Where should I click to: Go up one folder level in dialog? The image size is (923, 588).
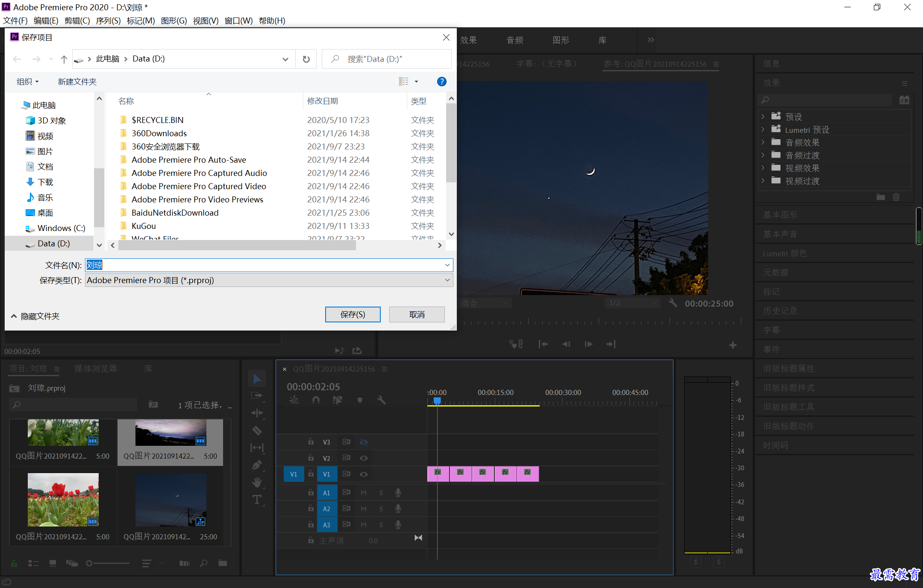point(64,59)
